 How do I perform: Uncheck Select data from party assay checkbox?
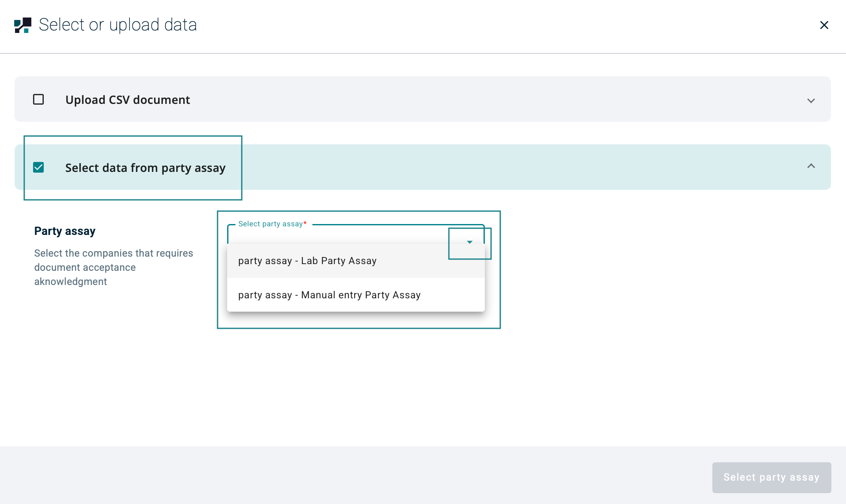point(38,167)
